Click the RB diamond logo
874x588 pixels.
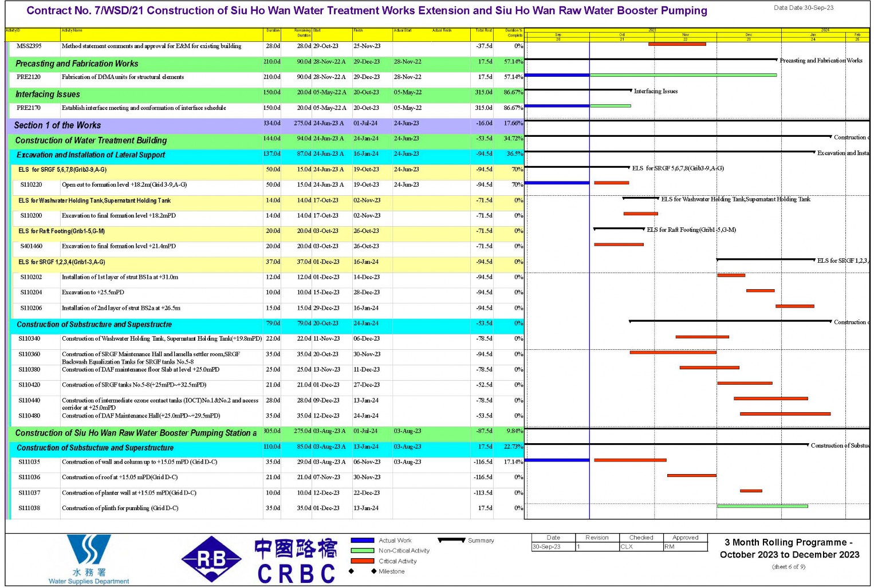point(212,559)
